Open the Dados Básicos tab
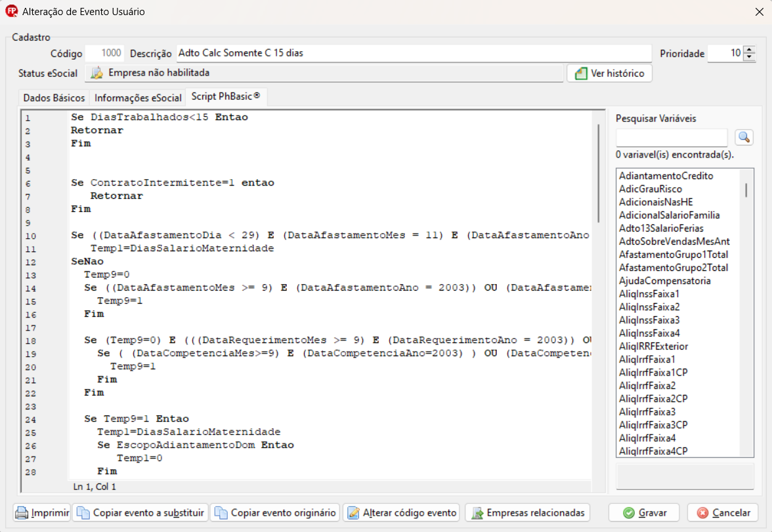The width and height of the screenshot is (772, 532). (x=54, y=98)
